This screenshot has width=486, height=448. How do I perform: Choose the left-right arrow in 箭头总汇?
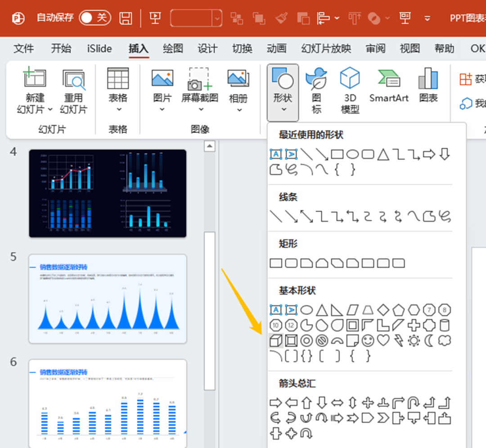click(x=337, y=403)
